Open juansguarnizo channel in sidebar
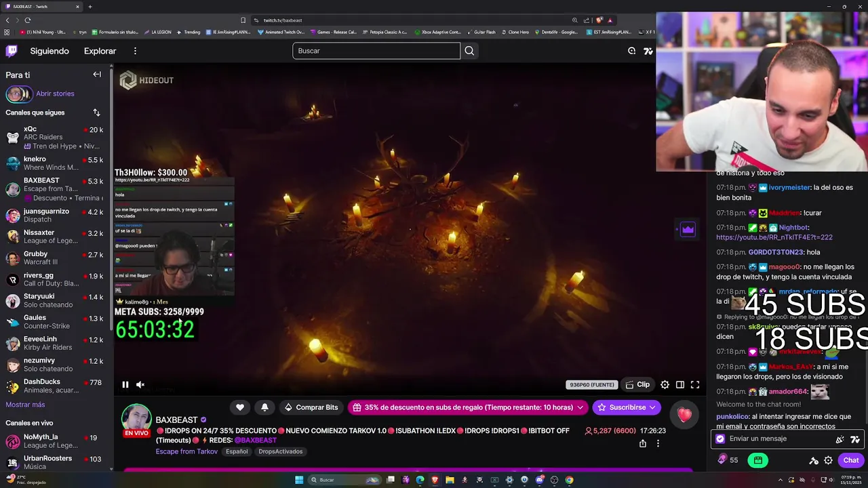This screenshot has width=868, height=488. [54, 216]
